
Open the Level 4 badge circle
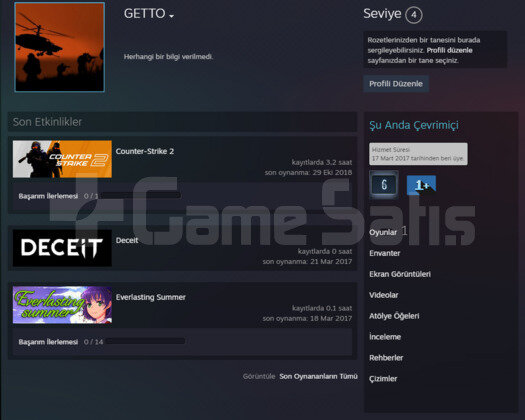tap(414, 15)
